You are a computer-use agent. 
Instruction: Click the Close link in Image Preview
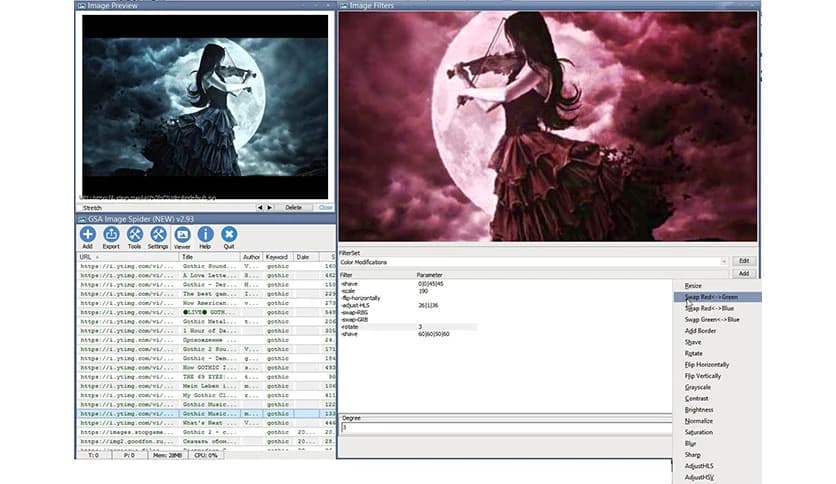point(325,207)
